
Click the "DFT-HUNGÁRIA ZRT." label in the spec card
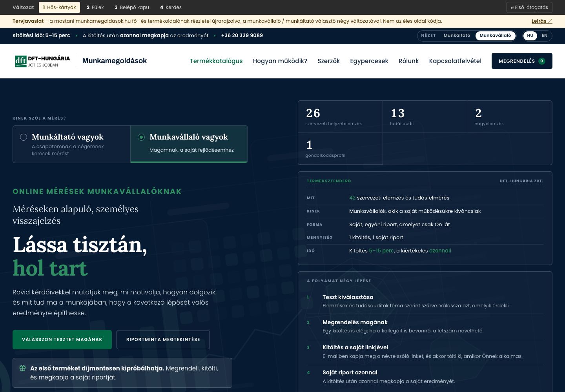tap(521, 181)
